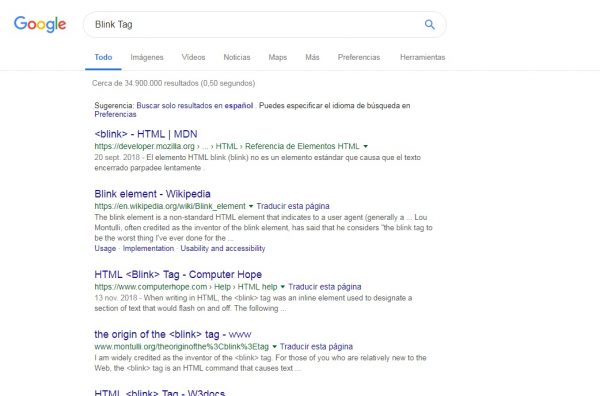Click the Cerca de 34.900.000 resultados text

click(173, 83)
